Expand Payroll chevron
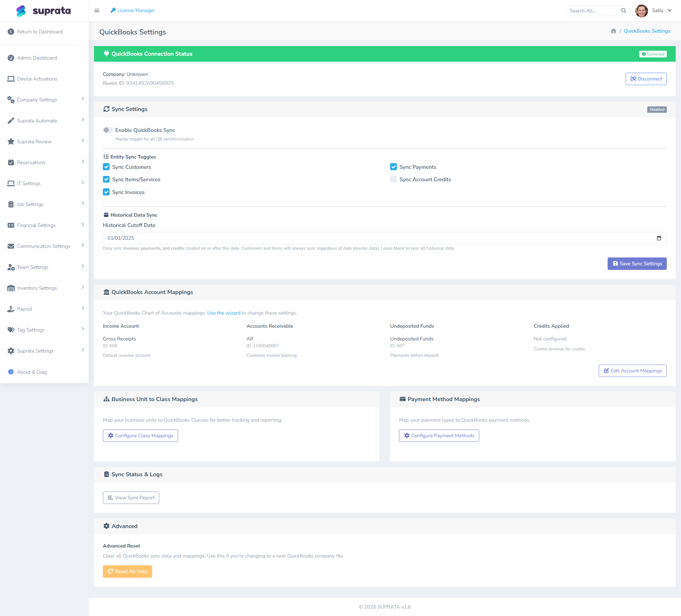The width and height of the screenshot is (681, 616). click(x=83, y=308)
